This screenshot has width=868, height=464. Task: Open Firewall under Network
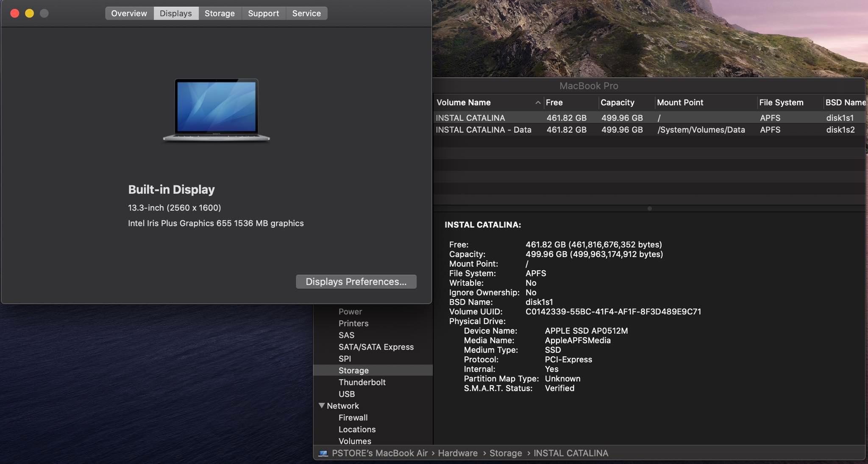click(x=353, y=418)
